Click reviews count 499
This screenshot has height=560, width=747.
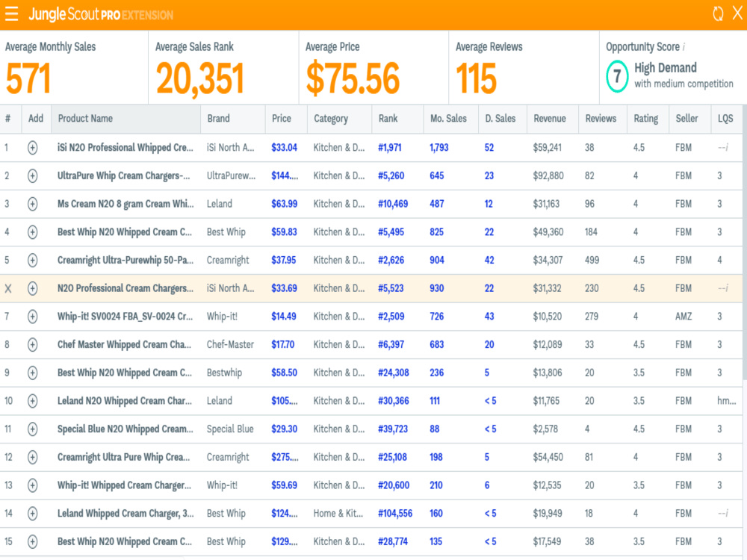pyautogui.click(x=592, y=260)
